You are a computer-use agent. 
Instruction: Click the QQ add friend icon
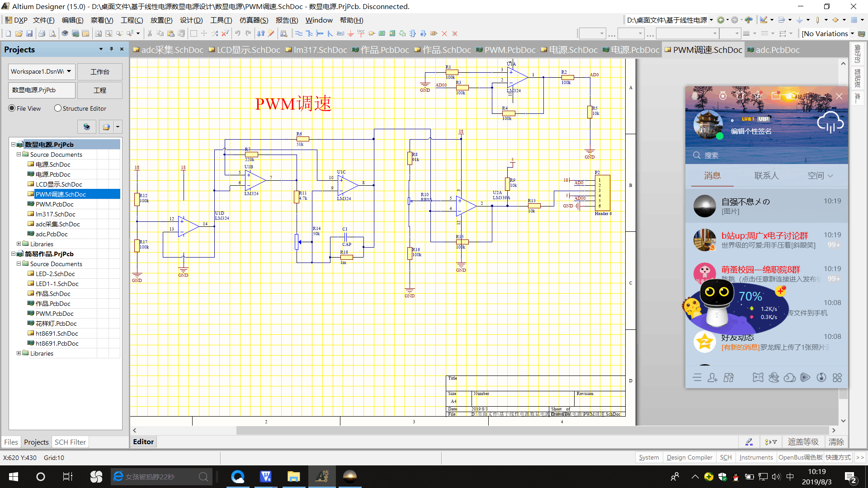[x=712, y=378]
